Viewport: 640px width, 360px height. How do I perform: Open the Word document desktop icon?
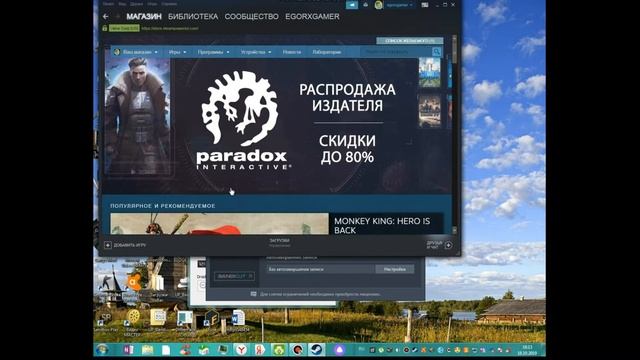237,318
